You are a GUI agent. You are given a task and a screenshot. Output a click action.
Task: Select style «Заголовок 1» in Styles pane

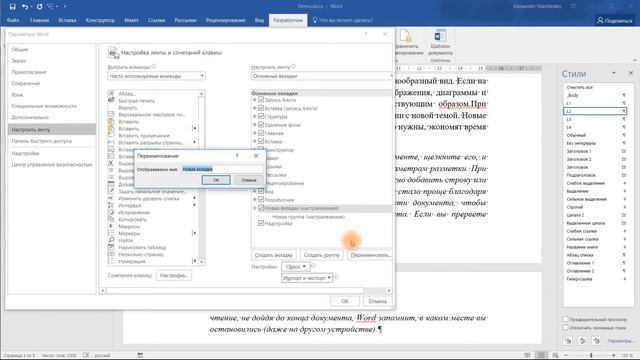click(595, 151)
